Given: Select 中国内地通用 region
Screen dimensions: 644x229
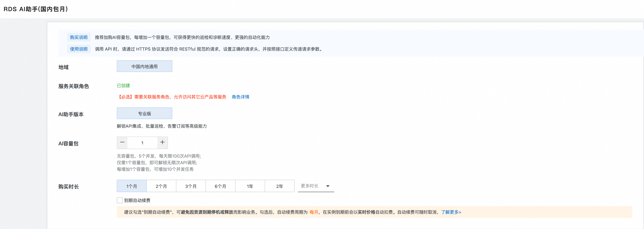Looking at the screenshot, I should click(x=145, y=66).
